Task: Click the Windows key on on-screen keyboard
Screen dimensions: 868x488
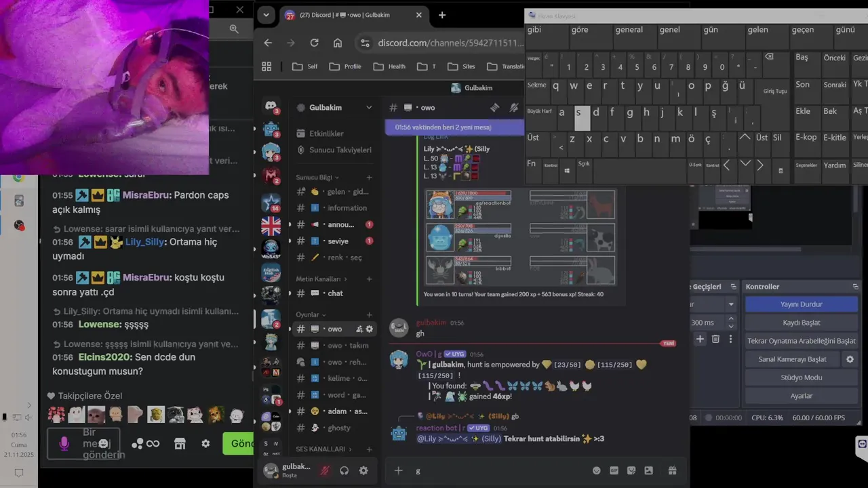Action: pyautogui.click(x=568, y=170)
